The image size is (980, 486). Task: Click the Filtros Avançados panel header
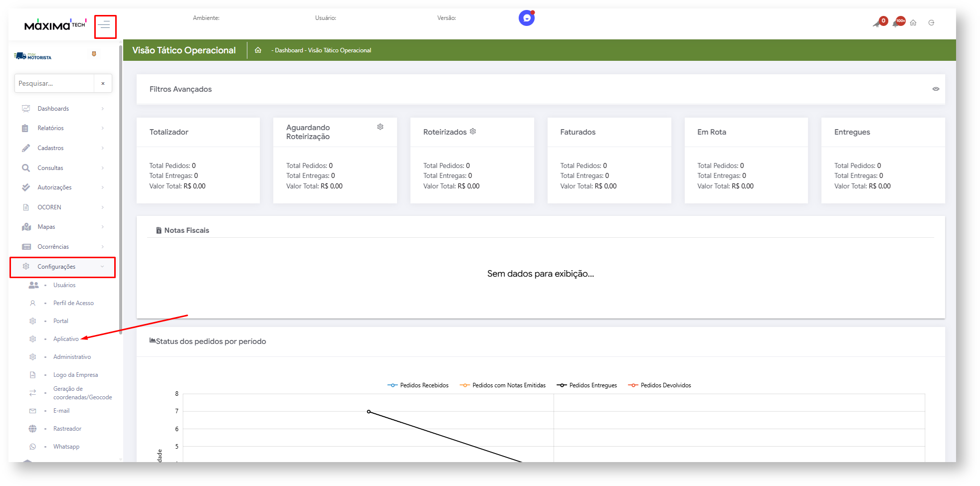541,89
